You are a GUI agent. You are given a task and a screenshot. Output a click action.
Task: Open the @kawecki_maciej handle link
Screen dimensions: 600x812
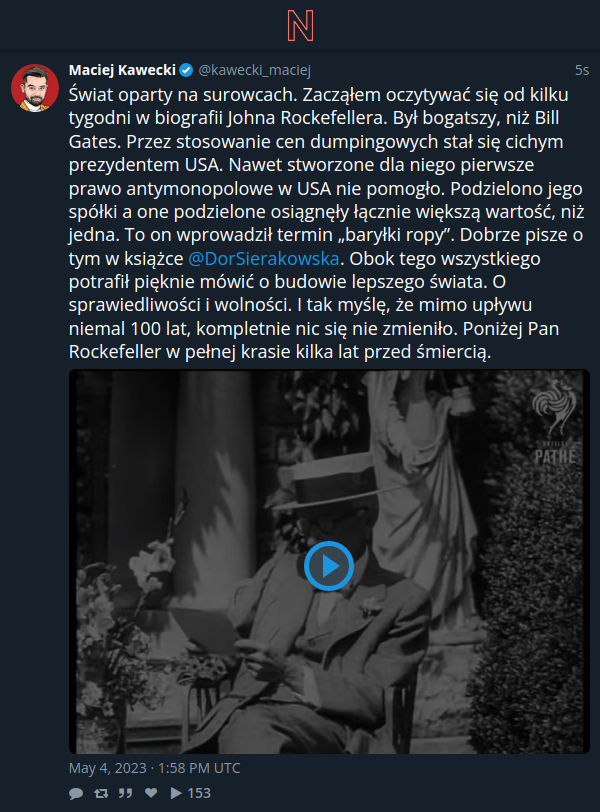(255, 70)
